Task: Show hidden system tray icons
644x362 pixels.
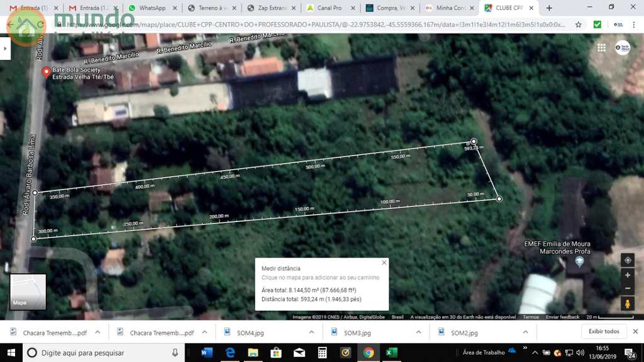Action: pyautogui.click(x=535, y=353)
